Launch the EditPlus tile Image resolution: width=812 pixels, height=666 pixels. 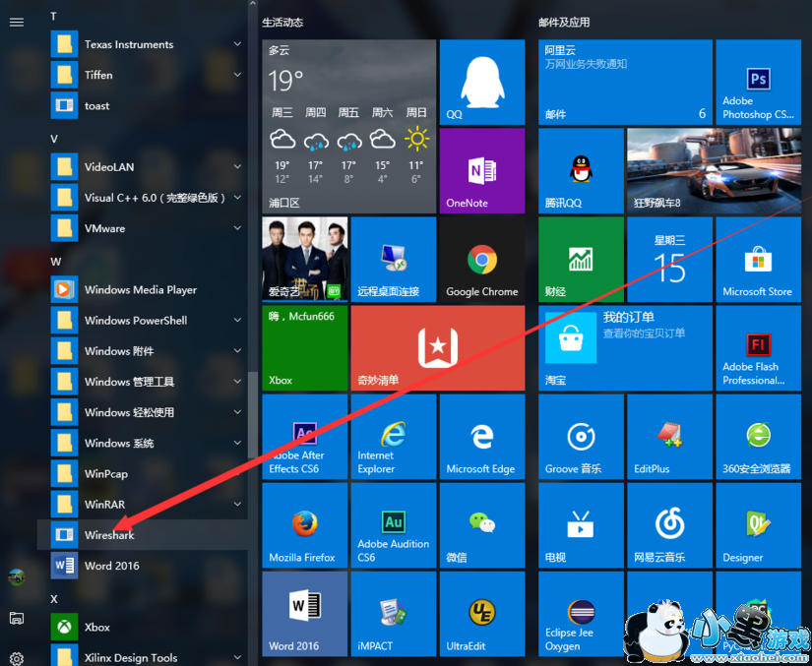pyautogui.click(x=668, y=438)
